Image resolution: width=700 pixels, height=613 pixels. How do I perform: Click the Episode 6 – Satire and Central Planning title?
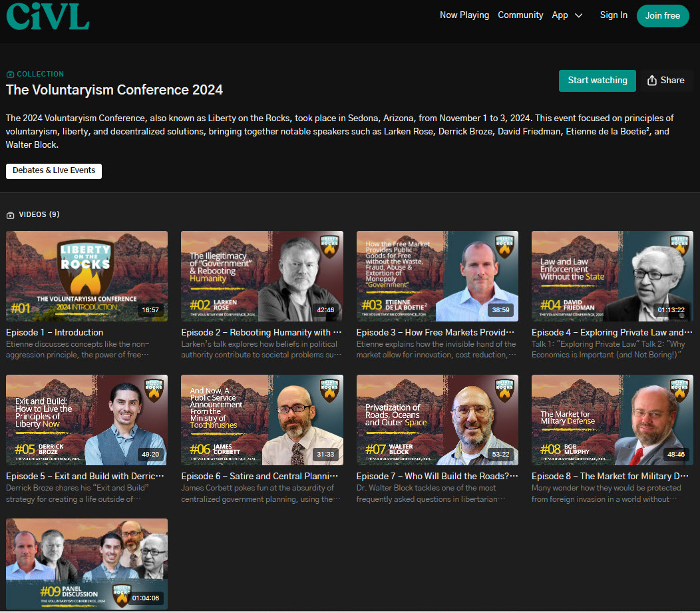pos(260,476)
